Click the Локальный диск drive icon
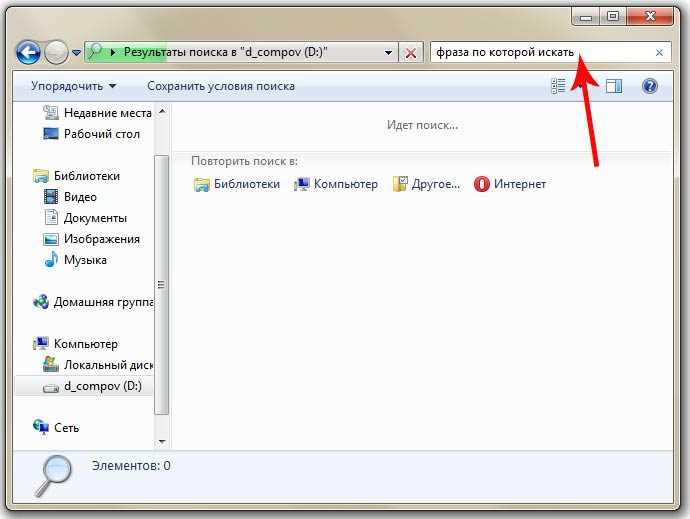 coord(51,364)
